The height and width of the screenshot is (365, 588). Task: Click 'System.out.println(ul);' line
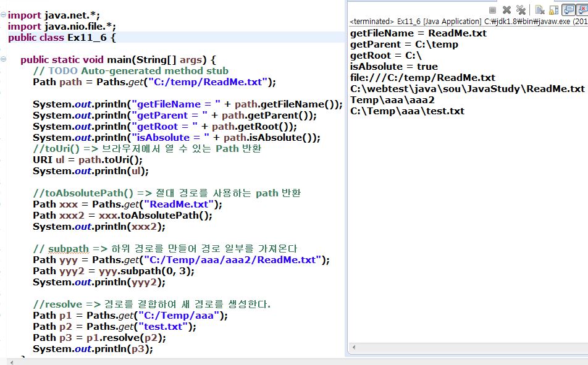91,171
